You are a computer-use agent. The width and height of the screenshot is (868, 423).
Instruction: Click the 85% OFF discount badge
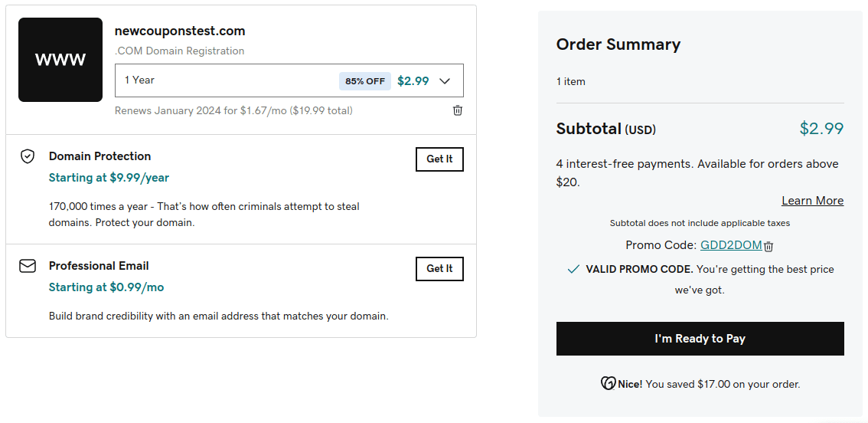[x=365, y=81]
